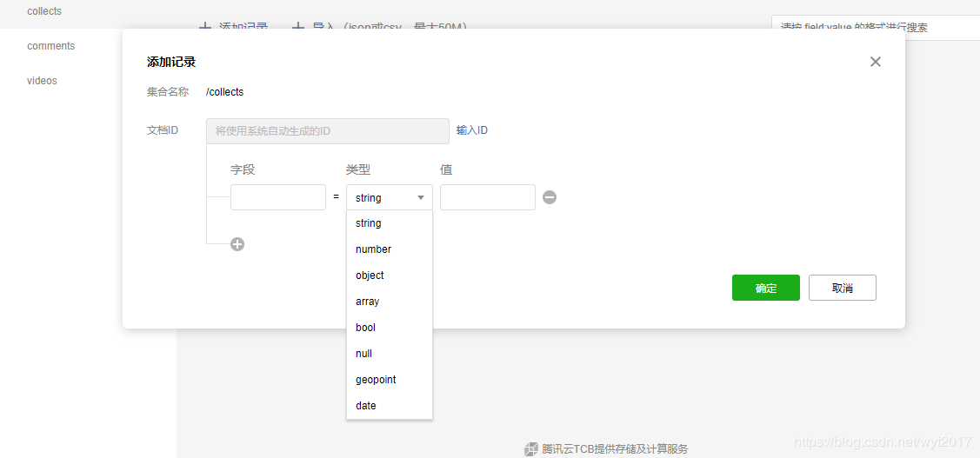Image resolution: width=980 pixels, height=458 pixels.
Task: Close the 添加记录 dialog
Action: pyautogui.click(x=875, y=62)
